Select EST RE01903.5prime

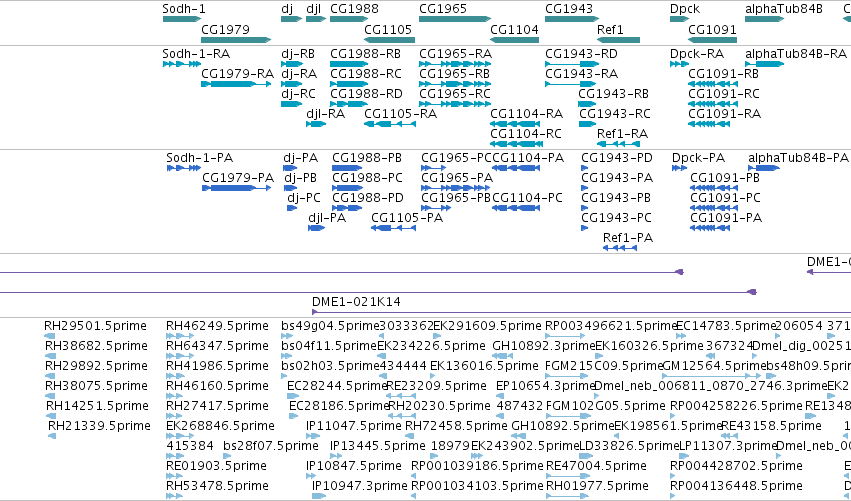(x=217, y=466)
